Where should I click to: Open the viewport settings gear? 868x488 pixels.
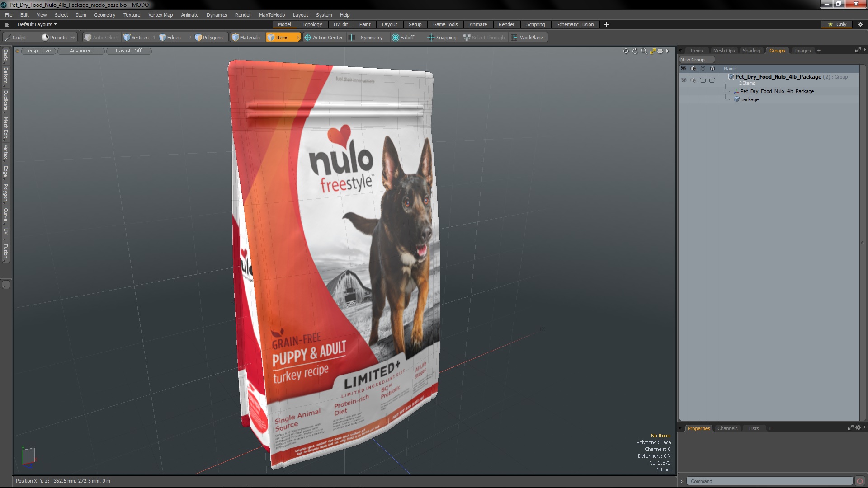point(660,51)
